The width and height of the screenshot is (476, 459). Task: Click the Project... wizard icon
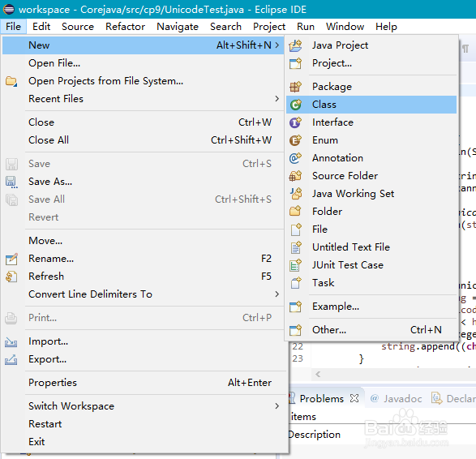point(295,63)
